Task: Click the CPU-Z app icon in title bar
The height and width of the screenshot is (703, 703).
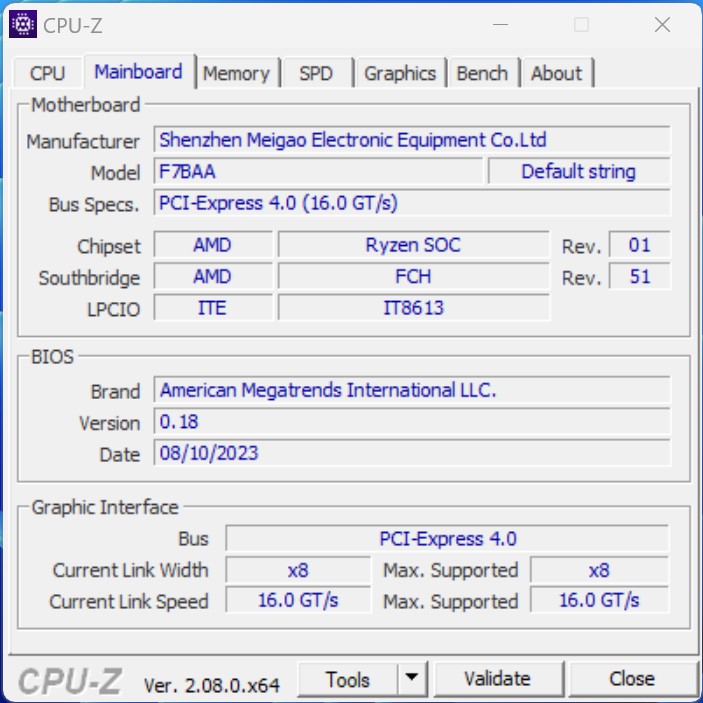Action: click(23, 24)
